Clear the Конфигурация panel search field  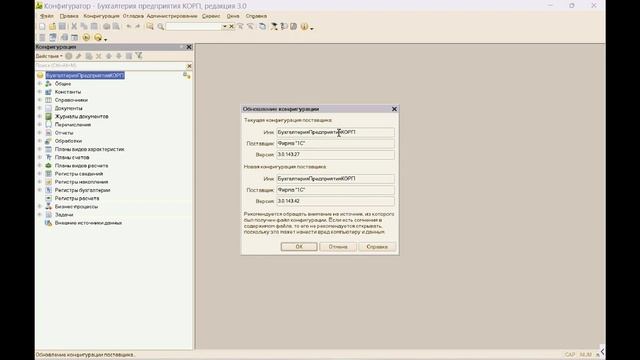(x=189, y=66)
